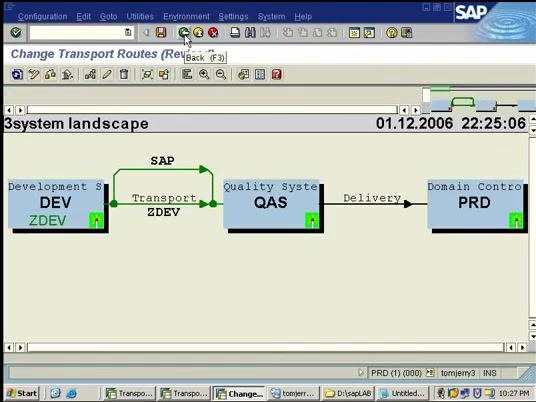The width and height of the screenshot is (536, 402).
Task: Open the Settings menu
Action: point(233,16)
